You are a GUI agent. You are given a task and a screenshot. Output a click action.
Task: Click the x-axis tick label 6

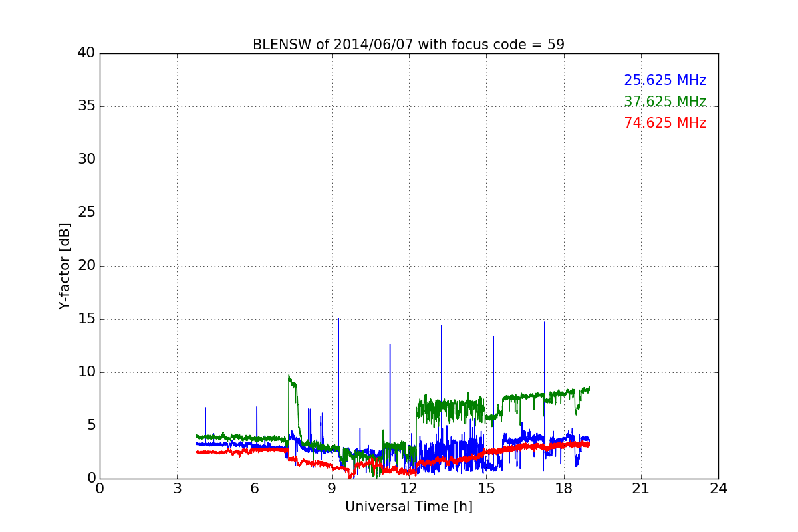tap(255, 489)
